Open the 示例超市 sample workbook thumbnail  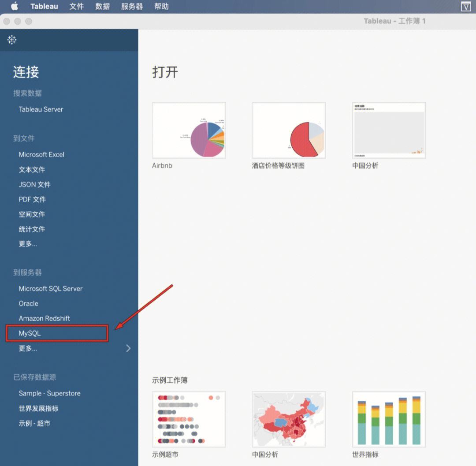[189, 419]
